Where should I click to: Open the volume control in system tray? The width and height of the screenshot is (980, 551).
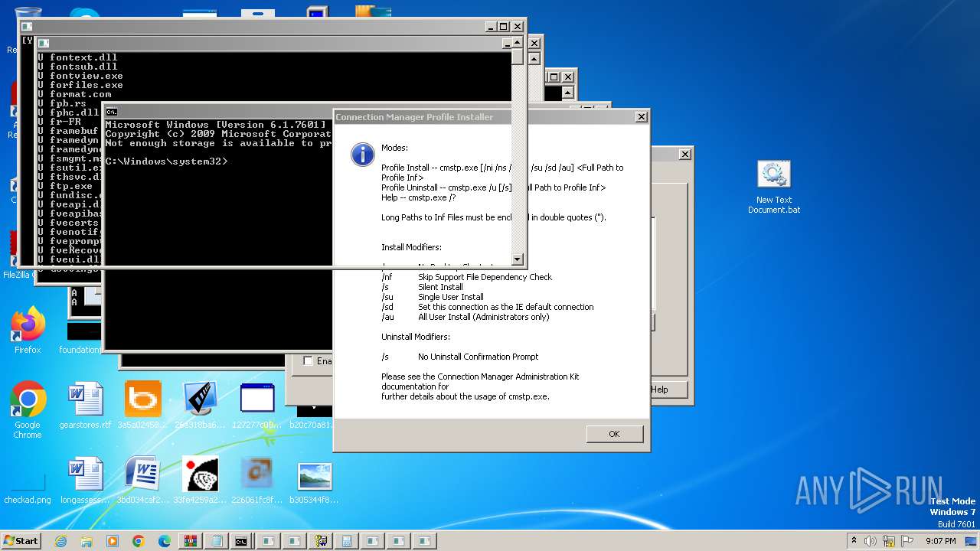(871, 540)
